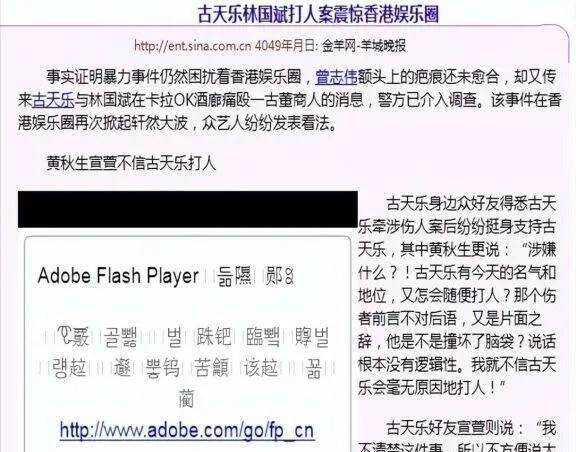Click the 金羊网-羊城晚报 source label
The height and width of the screenshot is (452, 576).
point(364,46)
